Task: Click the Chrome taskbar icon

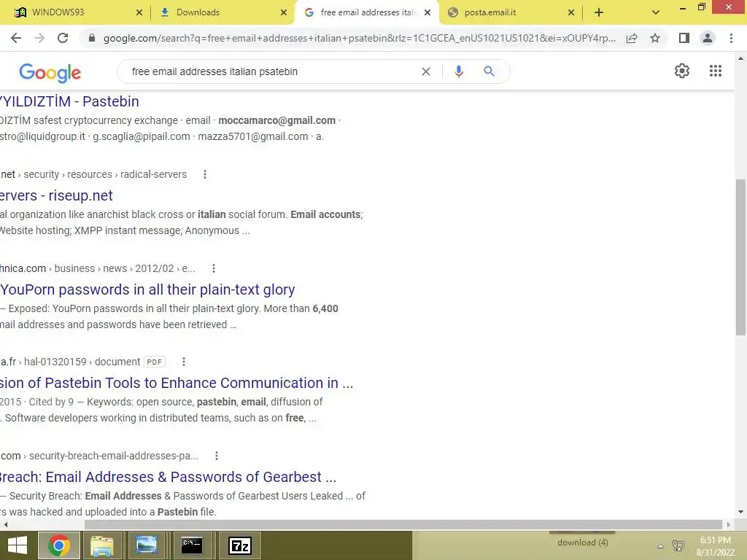Action: click(x=59, y=545)
